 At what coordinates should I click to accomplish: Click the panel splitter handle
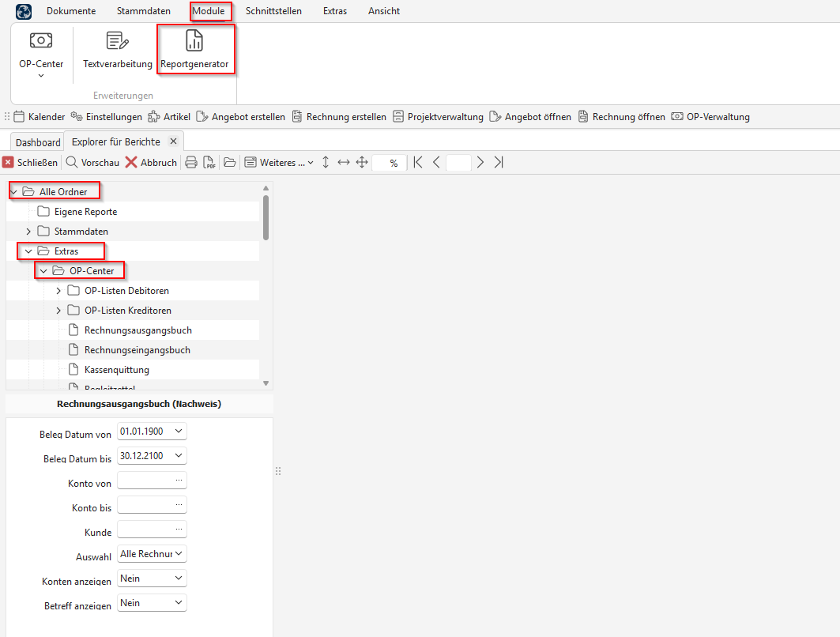[x=278, y=472]
